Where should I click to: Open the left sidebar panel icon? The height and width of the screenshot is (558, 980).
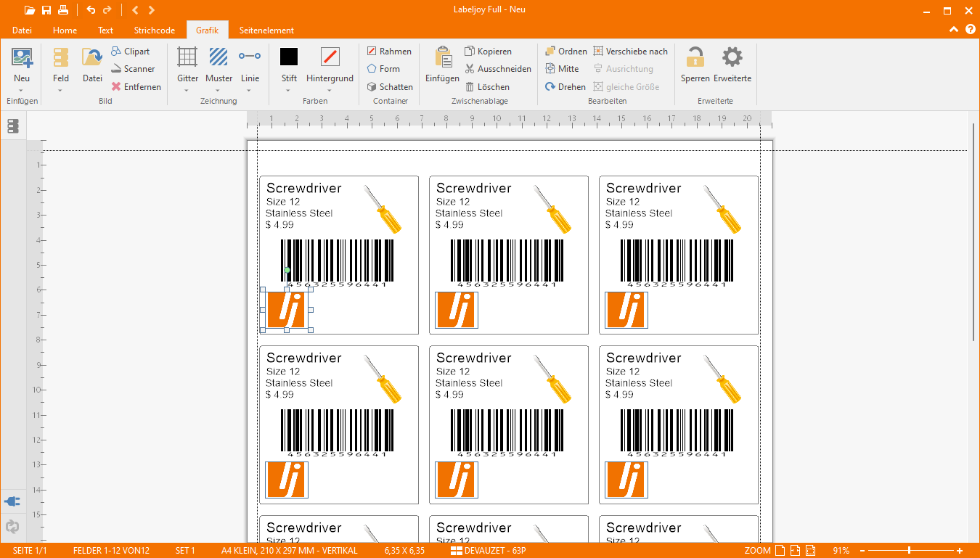point(12,126)
